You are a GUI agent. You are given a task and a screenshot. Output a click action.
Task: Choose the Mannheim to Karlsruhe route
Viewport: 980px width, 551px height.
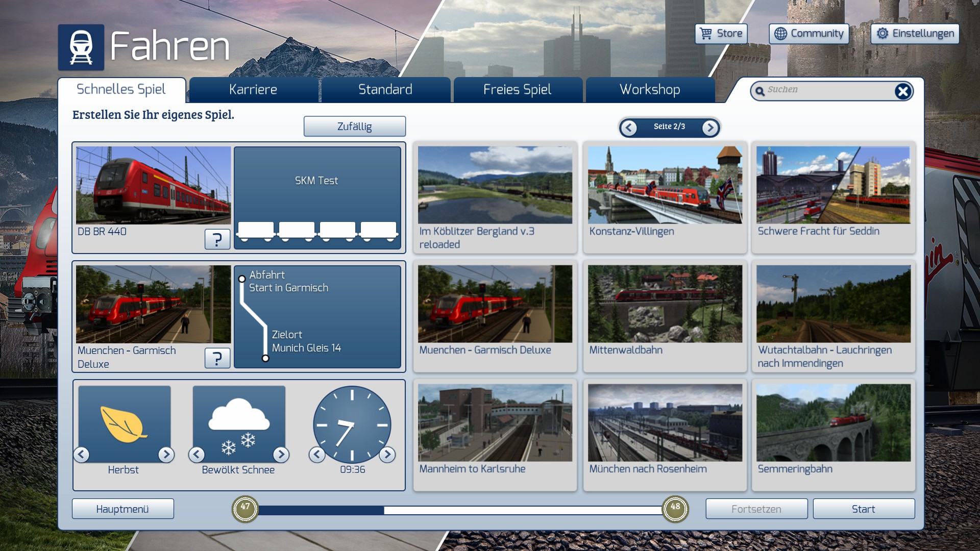pos(495,435)
